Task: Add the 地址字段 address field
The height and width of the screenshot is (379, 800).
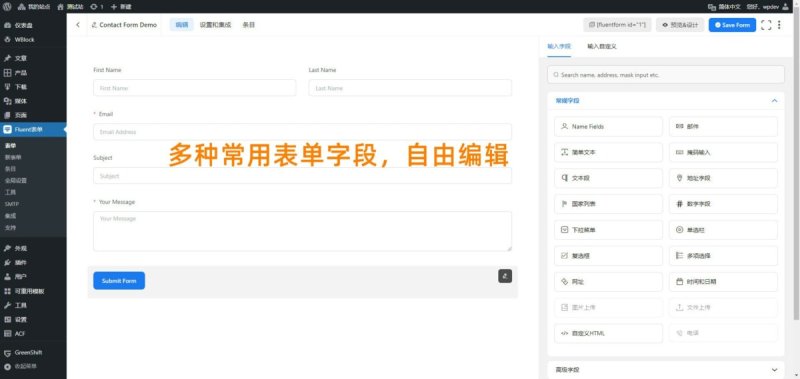Action: tap(723, 178)
